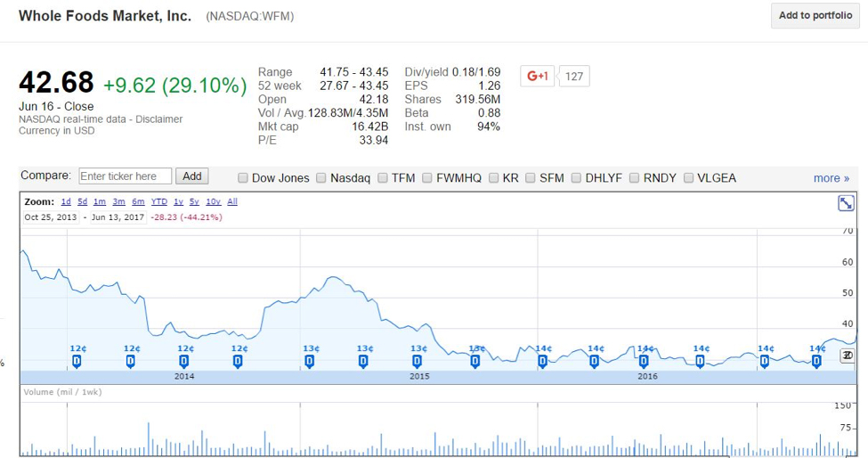Click the first 12¢ dividend marker
The width and height of the screenshot is (868, 458).
tap(77, 362)
